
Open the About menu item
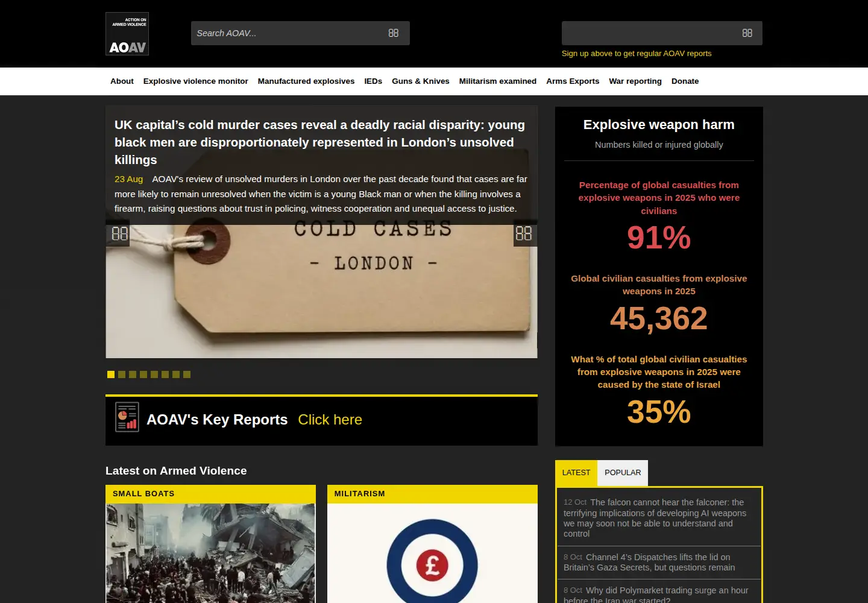(x=122, y=81)
